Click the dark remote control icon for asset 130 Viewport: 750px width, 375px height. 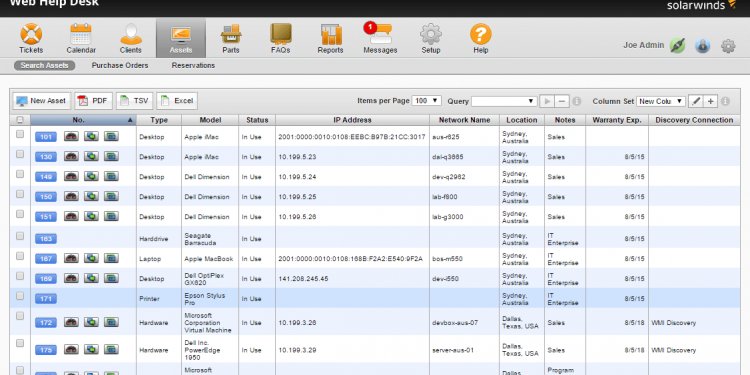(71, 156)
